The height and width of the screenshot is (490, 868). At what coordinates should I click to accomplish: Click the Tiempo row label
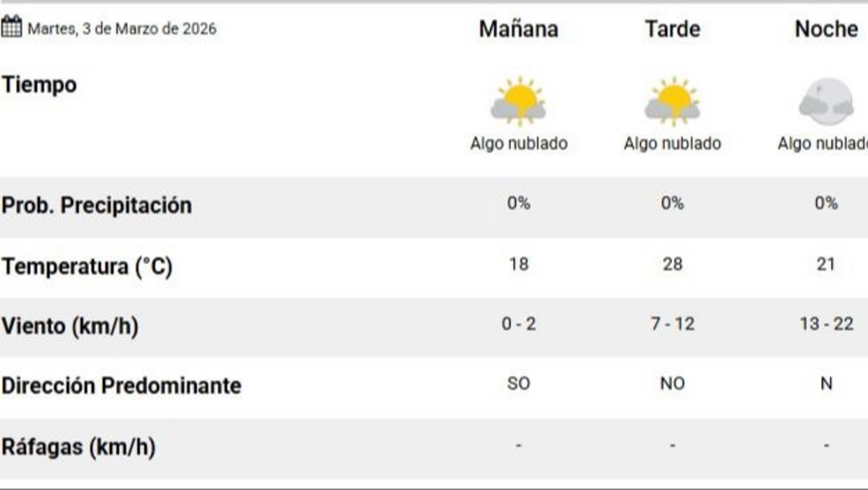(x=39, y=85)
